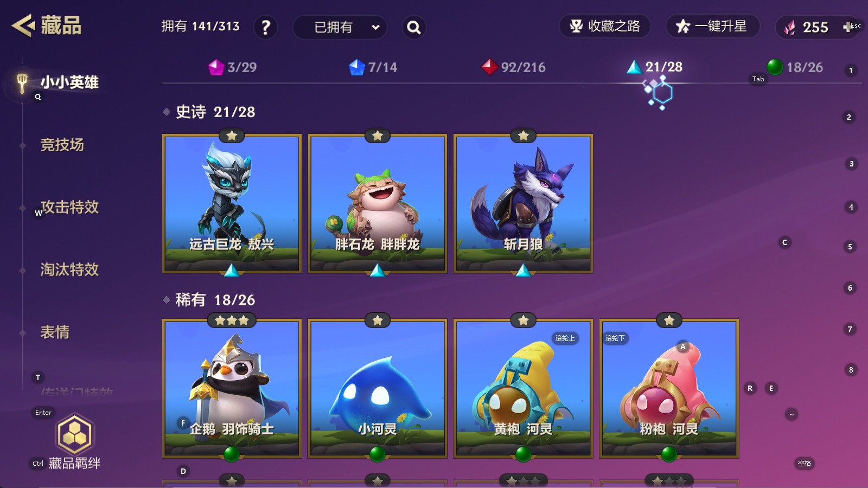The height and width of the screenshot is (488, 868).
Task: Click the 收藏之路 button
Action: tap(605, 26)
